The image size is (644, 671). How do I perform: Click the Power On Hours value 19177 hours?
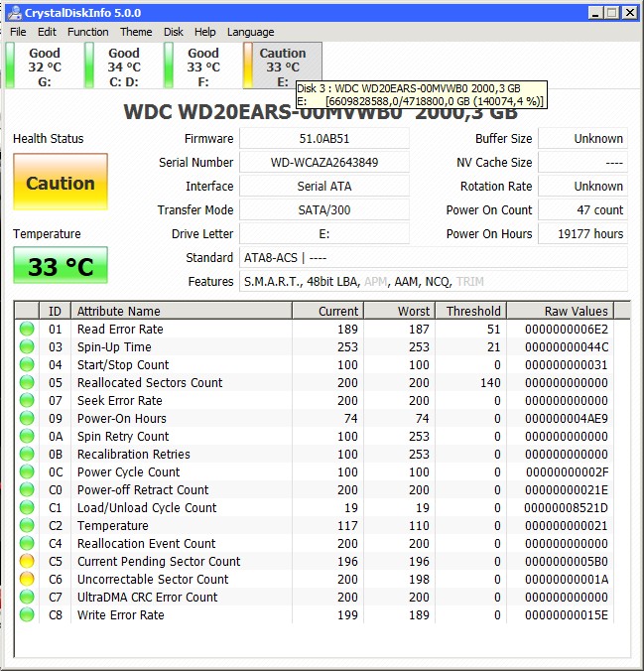(582, 234)
